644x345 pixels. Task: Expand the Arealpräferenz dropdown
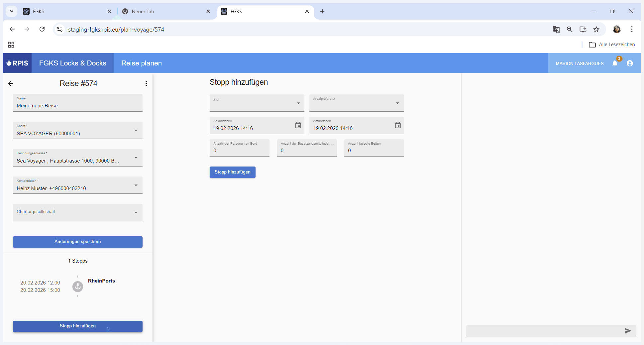(357, 103)
